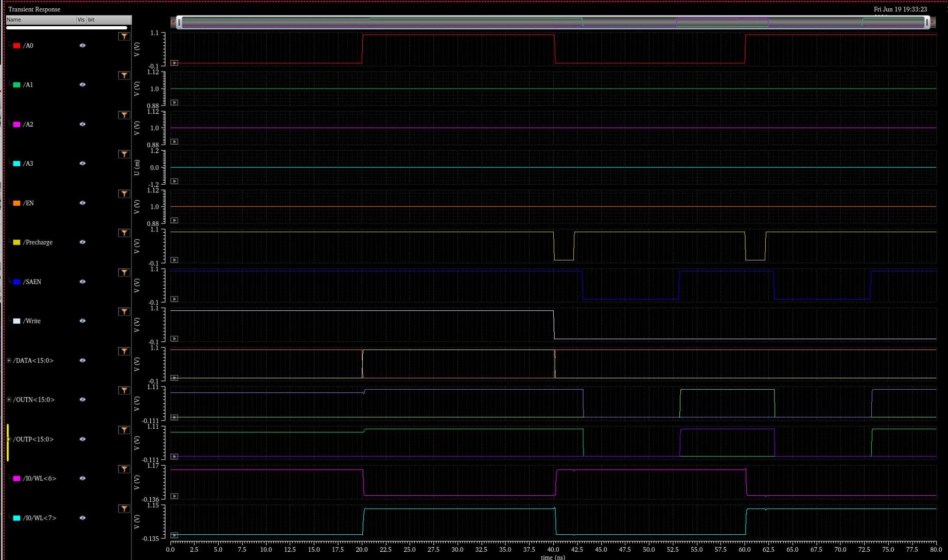This screenshot has width=948, height=560.
Task: Click the filter icon for the /OUTP<15:0> strip
Action: coord(124,430)
